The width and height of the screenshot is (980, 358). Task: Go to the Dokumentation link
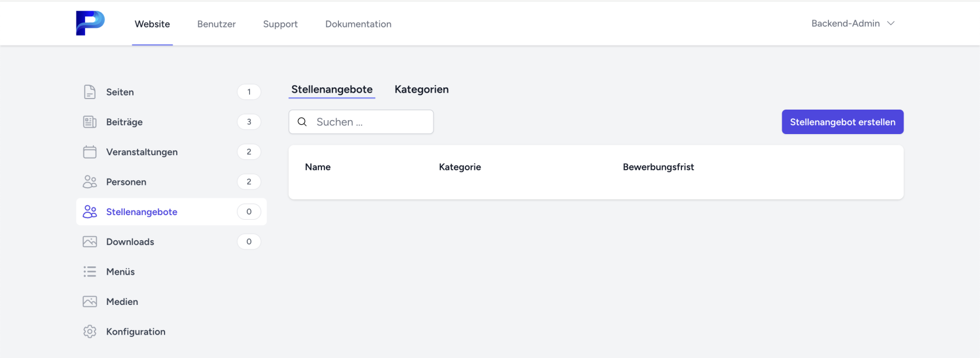[358, 24]
